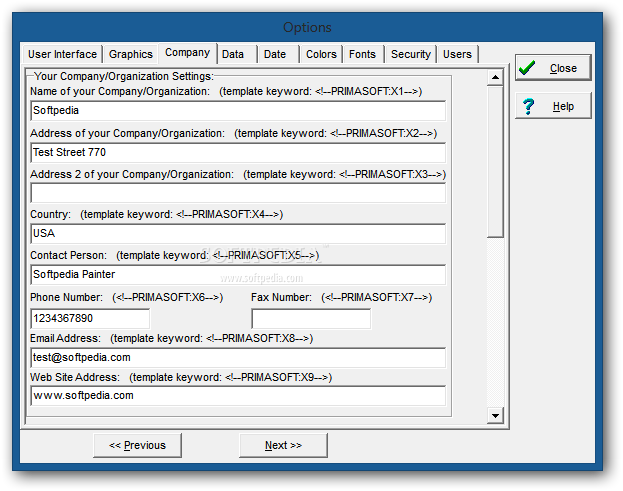
Task: Click the blue question mark Help icon
Action: (528, 106)
